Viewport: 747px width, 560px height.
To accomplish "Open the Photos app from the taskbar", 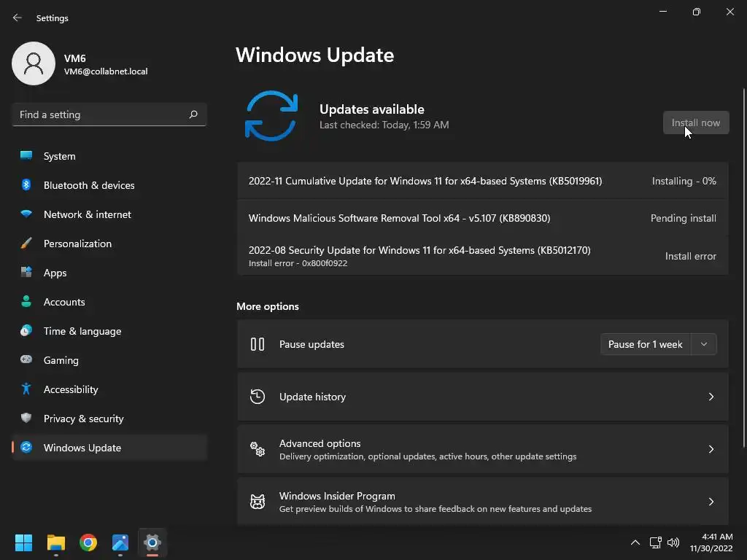I will 120,542.
